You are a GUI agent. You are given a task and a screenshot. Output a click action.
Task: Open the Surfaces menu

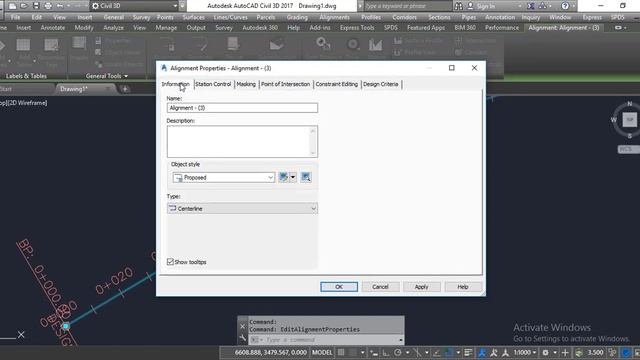[x=193, y=17]
